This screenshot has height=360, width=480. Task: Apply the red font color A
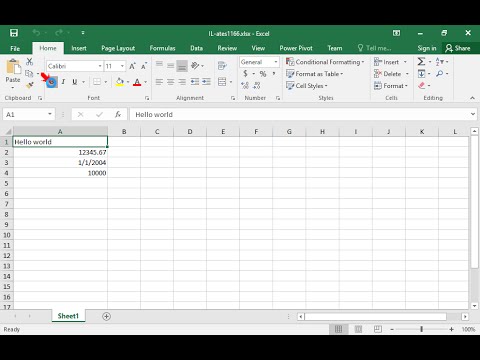pyautogui.click(x=137, y=82)
